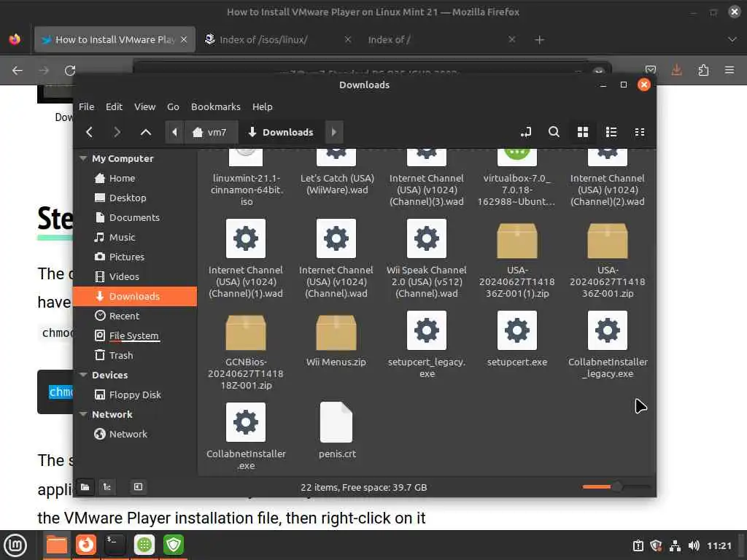Collapse the Network sidebar section
This screenshot has height=560, width=747.
83,414
